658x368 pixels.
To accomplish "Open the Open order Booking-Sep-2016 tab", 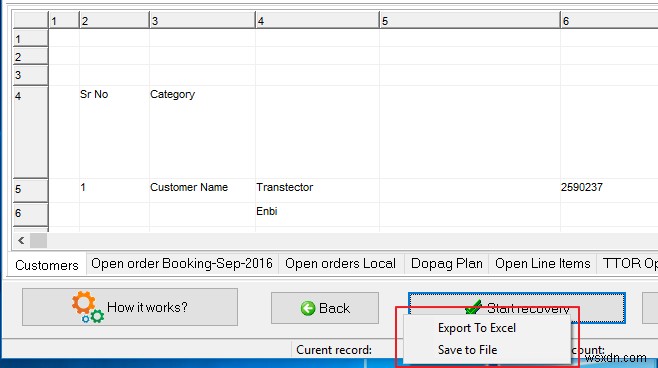I will coord(182,264).
